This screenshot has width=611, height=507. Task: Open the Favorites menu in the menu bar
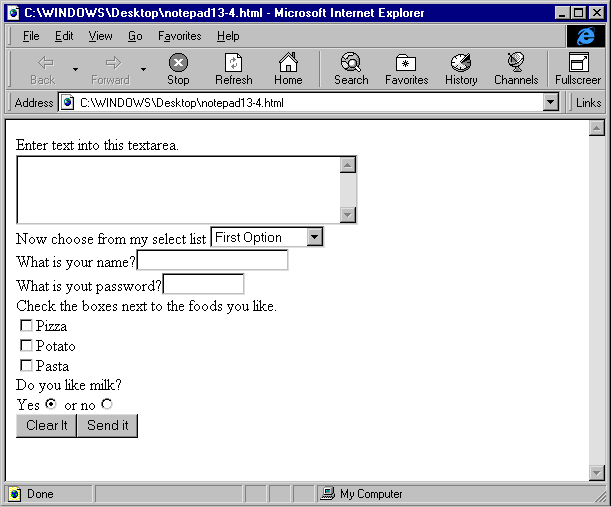pos(180,36)
